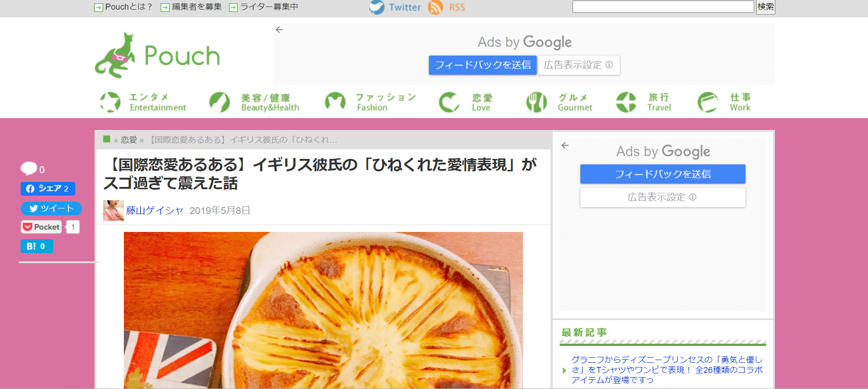Click the Entertainment category icon
The width and height of the screenshot is (868, 389).
110,102
